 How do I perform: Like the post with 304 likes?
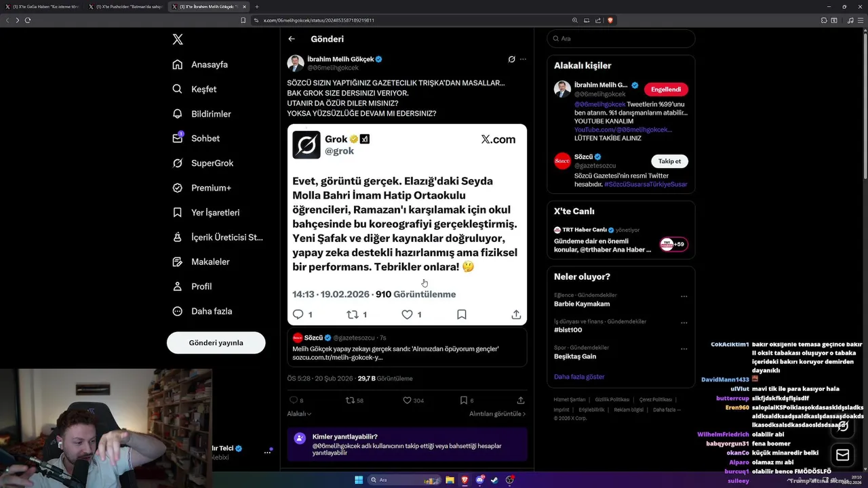[x=413, y=401]
